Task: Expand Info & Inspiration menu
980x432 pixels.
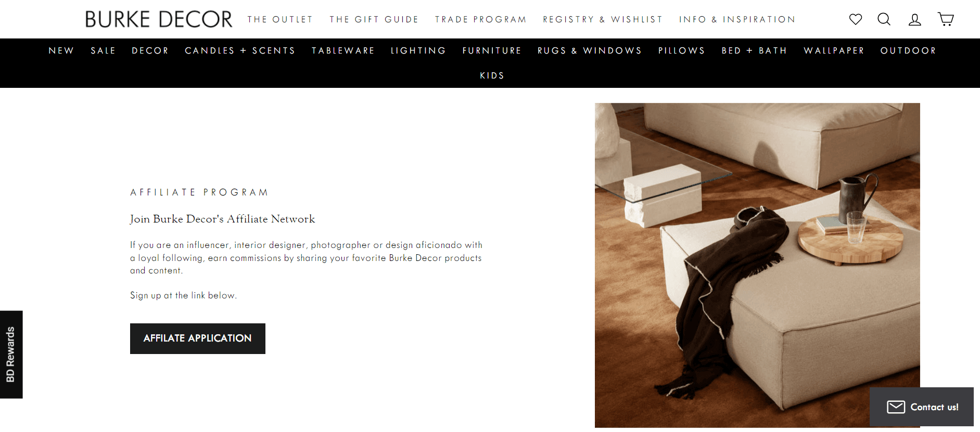Action: (737, 20)
